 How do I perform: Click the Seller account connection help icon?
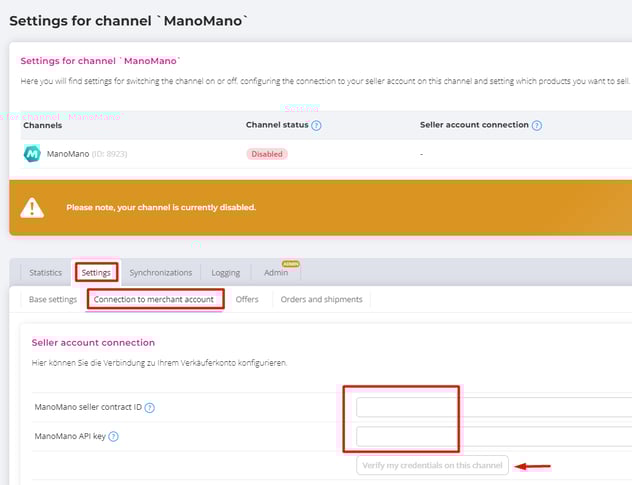(536, 125)
